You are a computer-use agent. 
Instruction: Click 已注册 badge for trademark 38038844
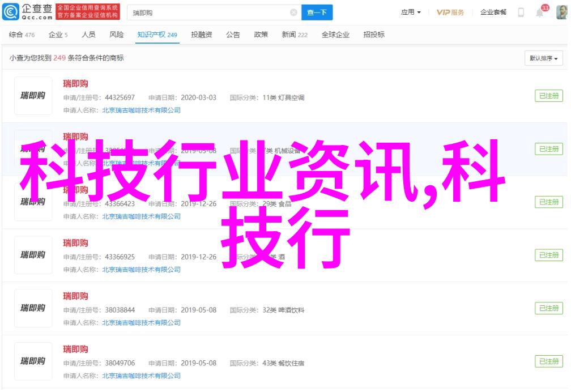tap(549, 308)
